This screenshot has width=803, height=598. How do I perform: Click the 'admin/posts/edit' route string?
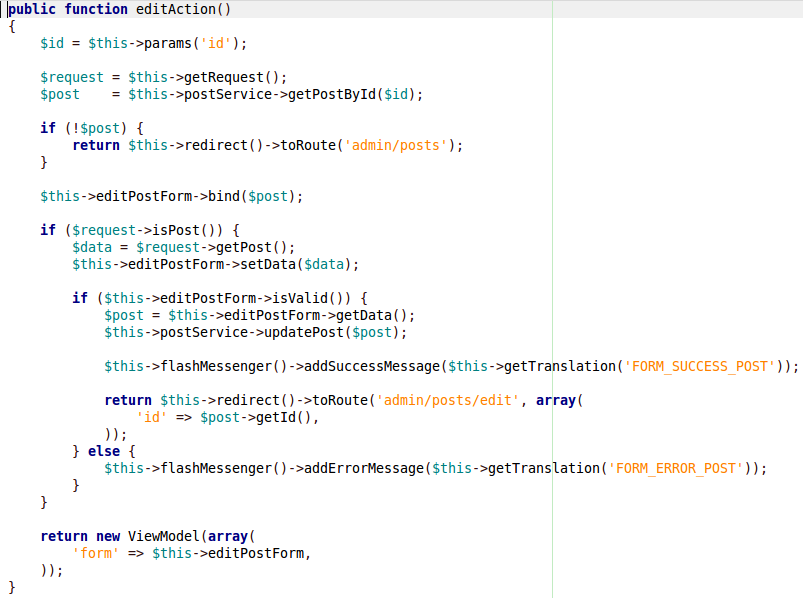pos(448,400)
